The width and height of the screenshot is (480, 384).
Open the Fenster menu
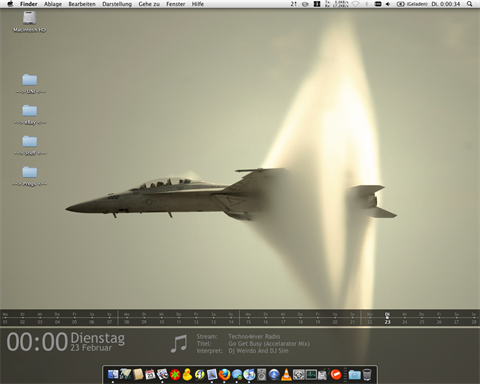pyautogui.click(x=176, y=4)
